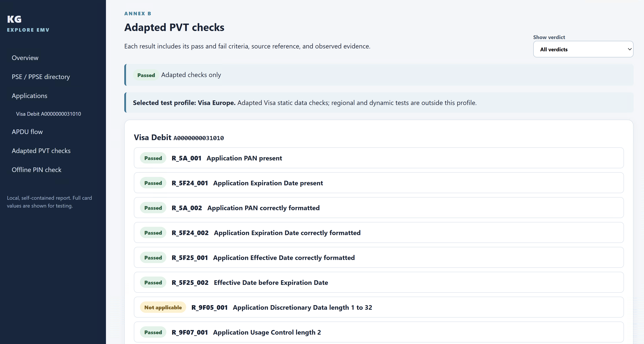Click the Local, self-contained report note

tap(49, 202)
